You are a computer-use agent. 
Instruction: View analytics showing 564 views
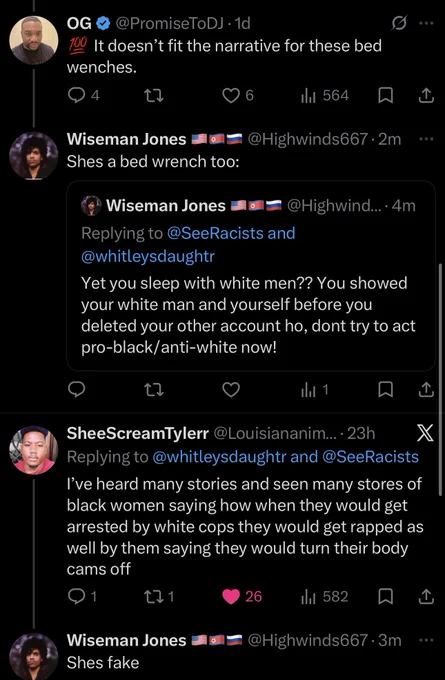coord(325,95)
